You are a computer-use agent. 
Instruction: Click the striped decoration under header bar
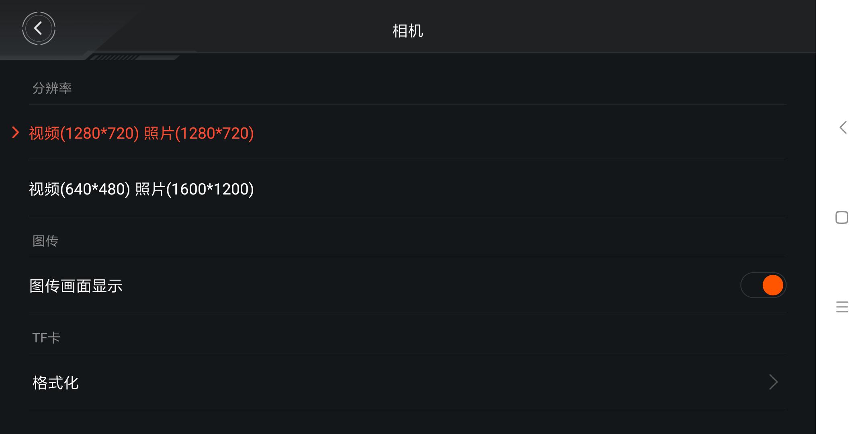coord(115,58)
